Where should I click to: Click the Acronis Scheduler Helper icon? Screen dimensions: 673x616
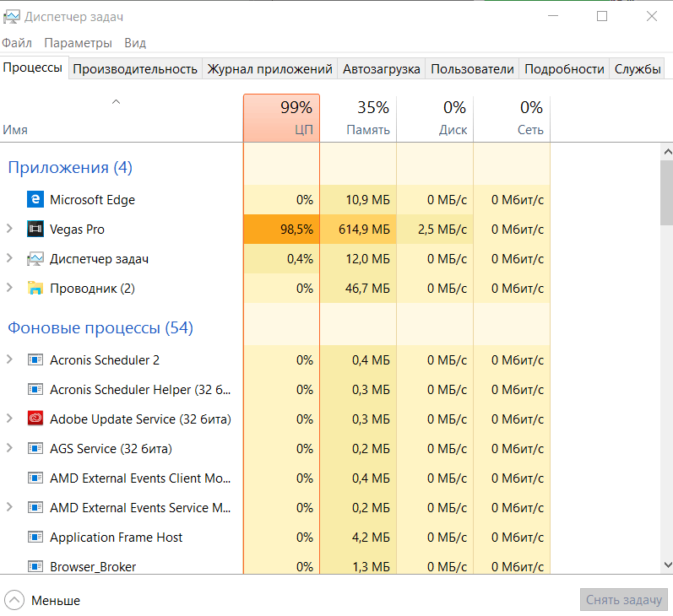(35, 389)
